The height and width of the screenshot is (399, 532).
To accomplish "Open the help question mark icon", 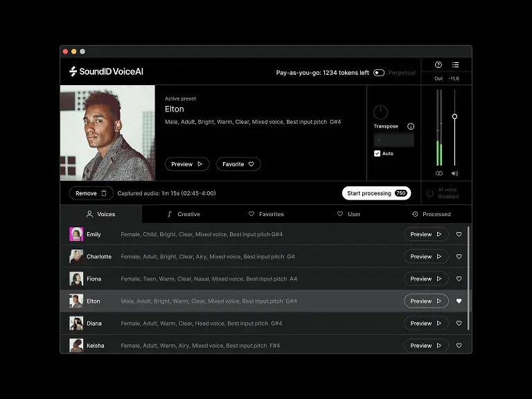I will tap(438, 65).
